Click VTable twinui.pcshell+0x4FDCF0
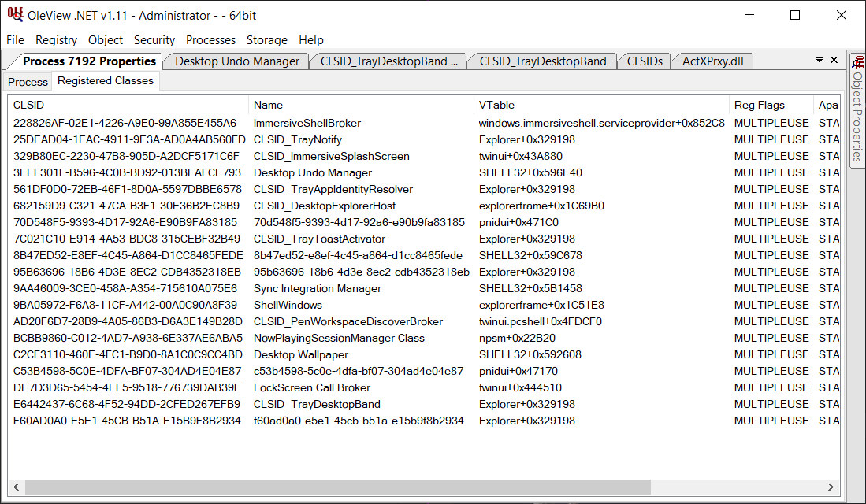 click(540, 322)
